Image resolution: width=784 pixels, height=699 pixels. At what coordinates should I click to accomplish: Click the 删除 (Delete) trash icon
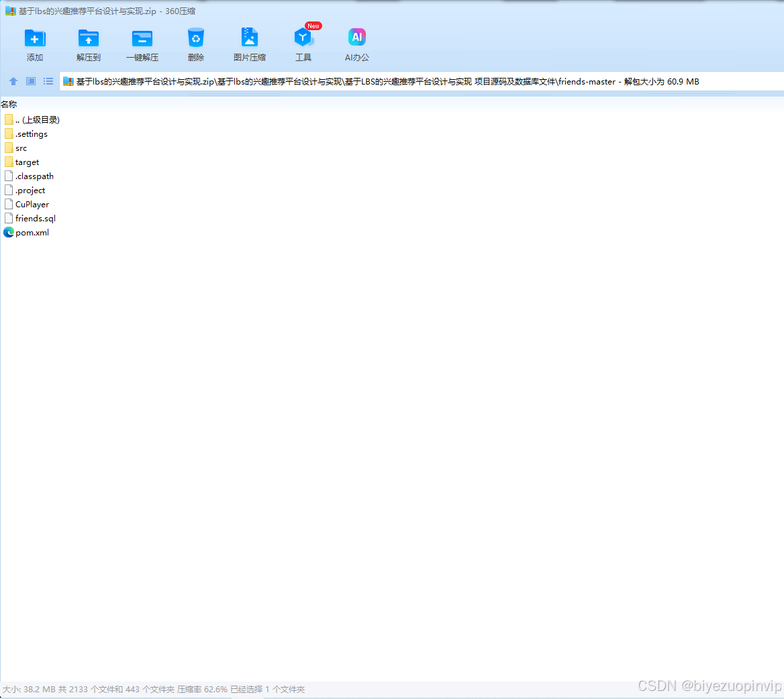click(x=196, y=38)
